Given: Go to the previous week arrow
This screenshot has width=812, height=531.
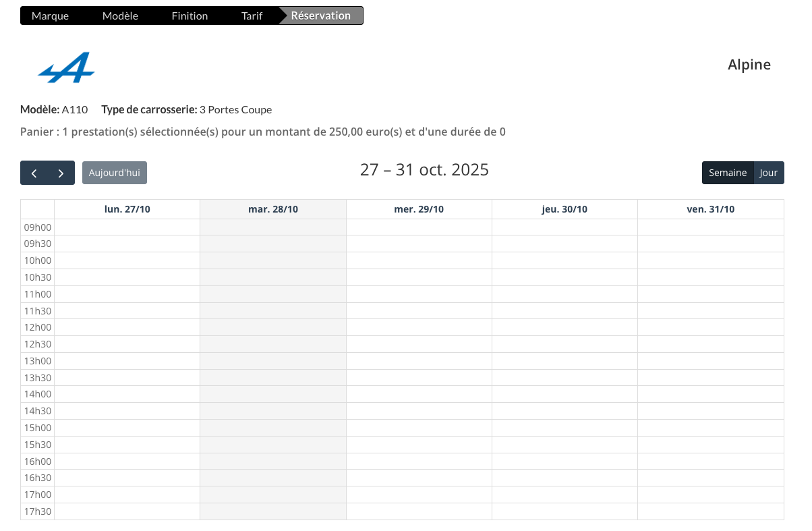Looking at the screenshot, I should click(x=34, y=173).
